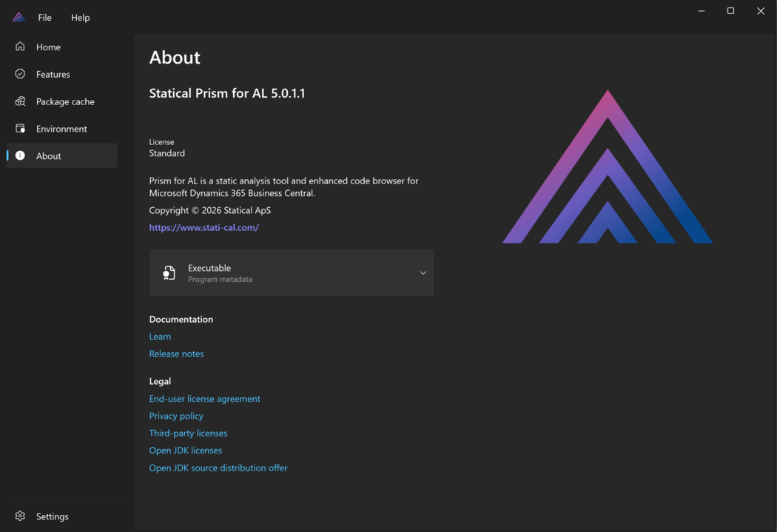
Task: Open the File menu
Action: click(x=44, y=17)
